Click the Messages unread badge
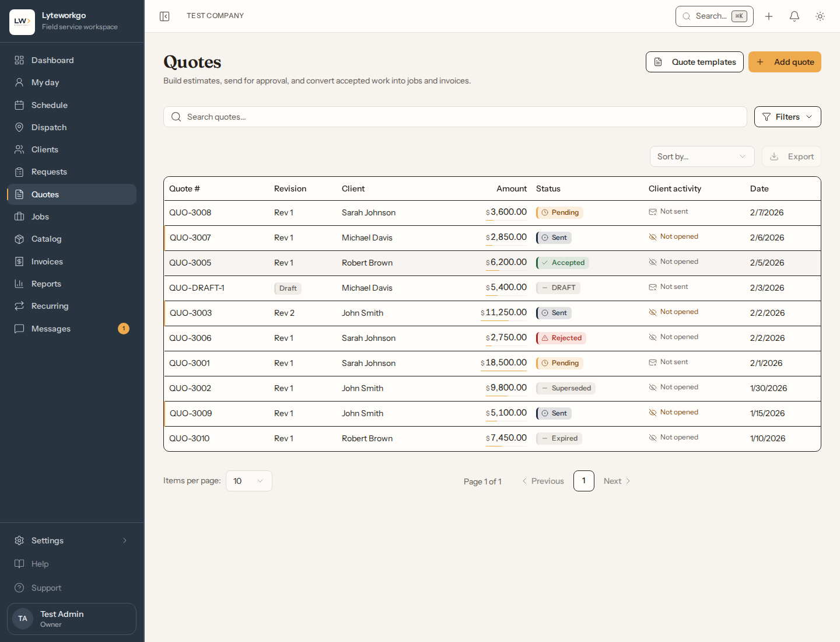This screenshot has height=642, width=840. [124, 329]
